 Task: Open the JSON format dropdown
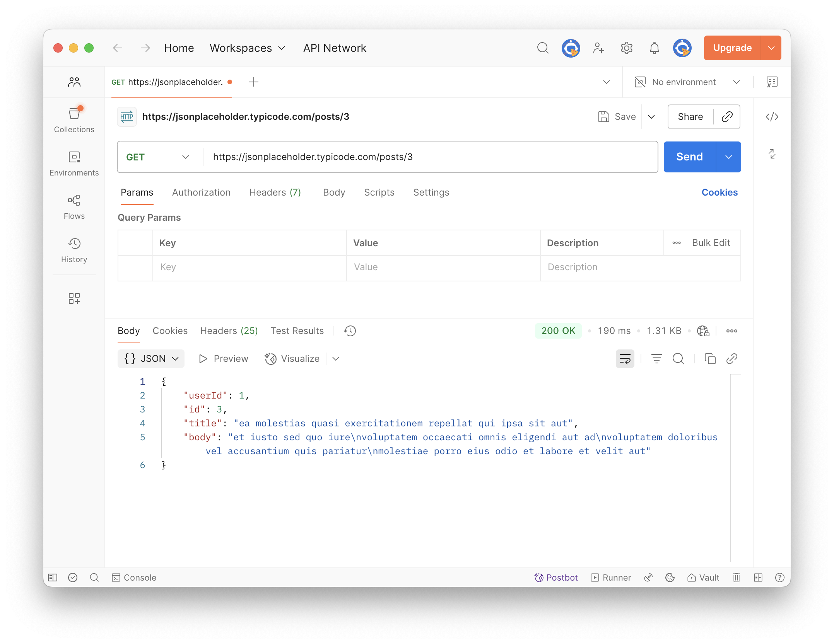point(151,359)
